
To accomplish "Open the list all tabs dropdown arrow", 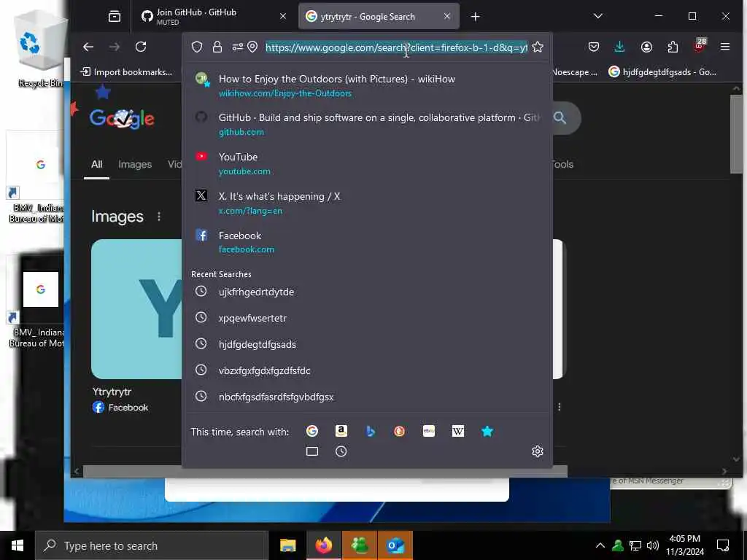I will 598,16.
